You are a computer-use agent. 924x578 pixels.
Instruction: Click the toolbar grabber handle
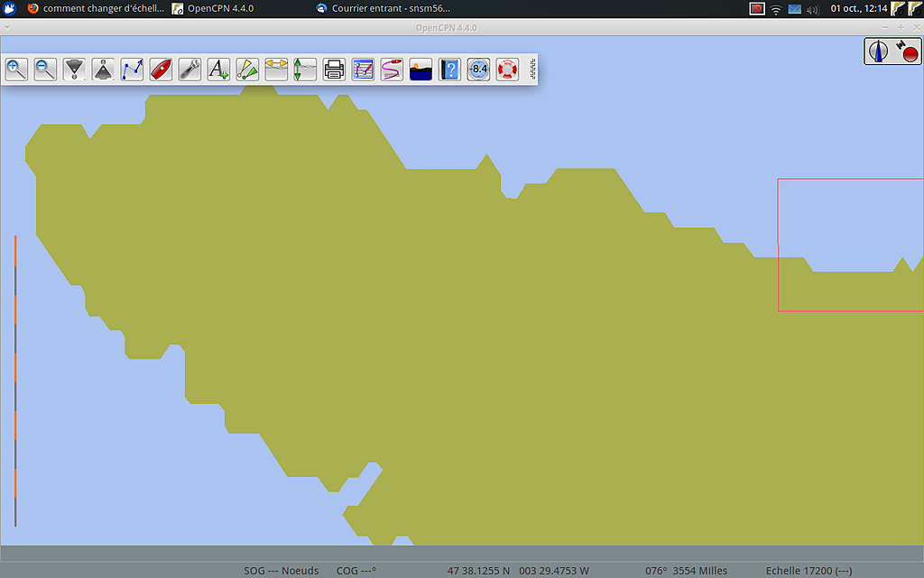[x=532, y=69]
